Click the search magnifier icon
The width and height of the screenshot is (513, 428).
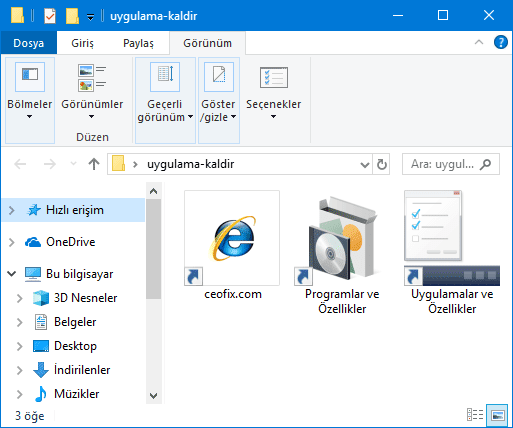point(486,164)
